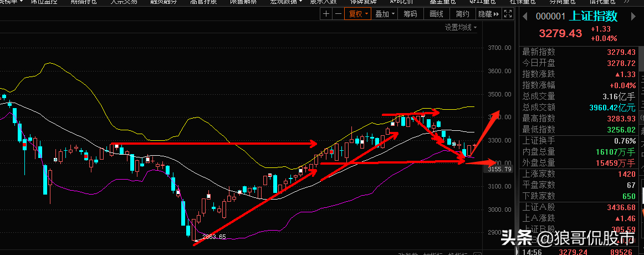This screenshot has height=255, width=644.
Task: Click the 上证指数 title
Action: point(593,17)
